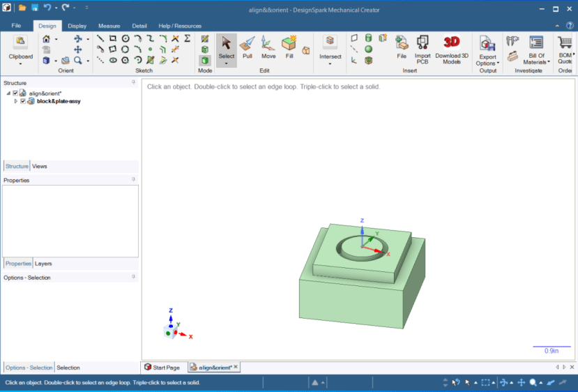This screenshot has width=578, height=392.
Task: Switch to the Layers panel tab
Action: pos(43,264)
